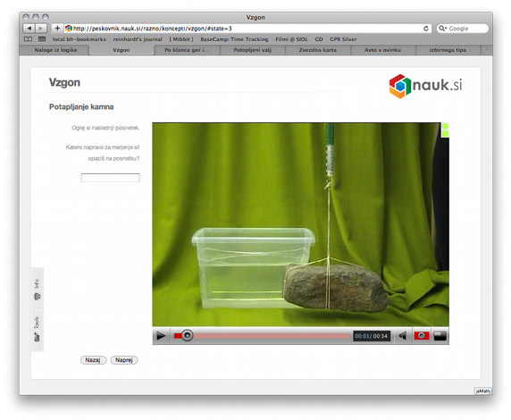Mute the video with the speaker icon
Viewport: 511px width, 420px height.
coord(403,335)
